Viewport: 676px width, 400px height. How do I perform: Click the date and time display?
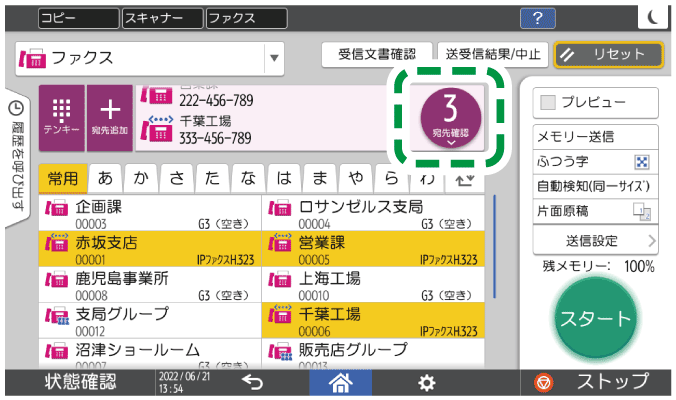[185, 382]
